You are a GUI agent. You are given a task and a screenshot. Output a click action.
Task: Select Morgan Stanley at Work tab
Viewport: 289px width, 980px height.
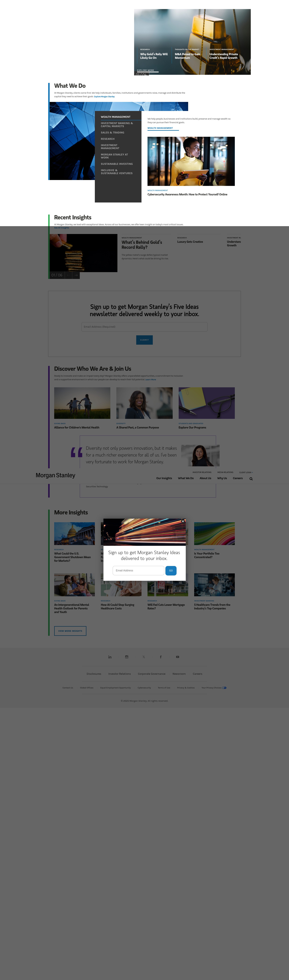(x=114, y=156)
